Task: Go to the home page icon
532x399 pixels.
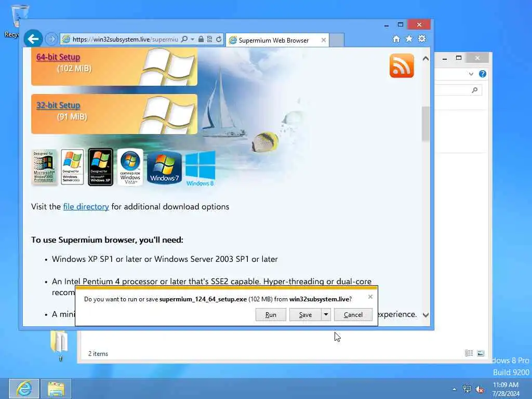Action: pos(396,38)
